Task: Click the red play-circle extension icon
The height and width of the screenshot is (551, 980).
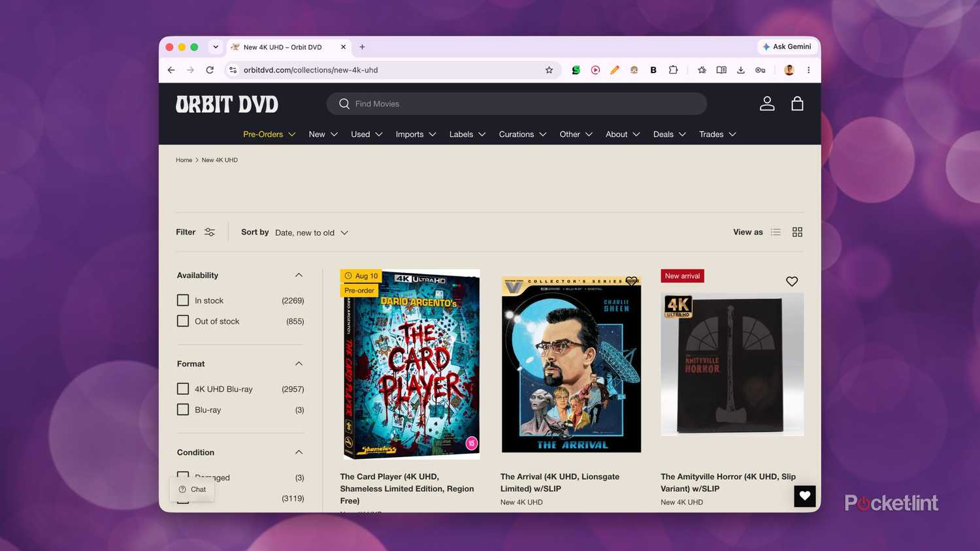Action: tap(595, 70)
